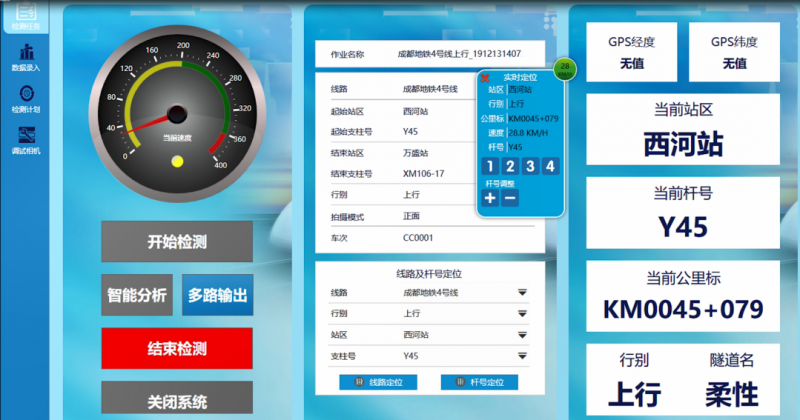Select number 3 in 实时定位 panel
Viewport: 800px width, 420px height.
(x=530, y=166)
